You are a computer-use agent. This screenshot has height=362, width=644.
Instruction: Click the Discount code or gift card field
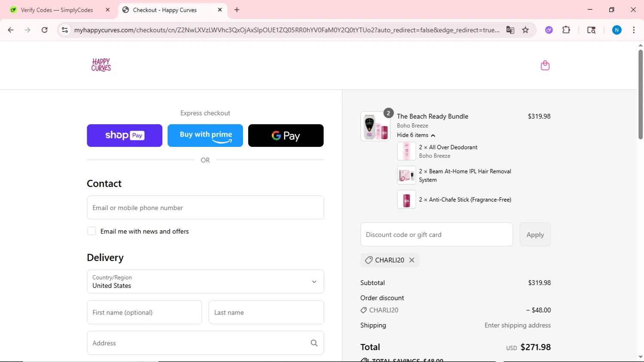click(437, 234)
